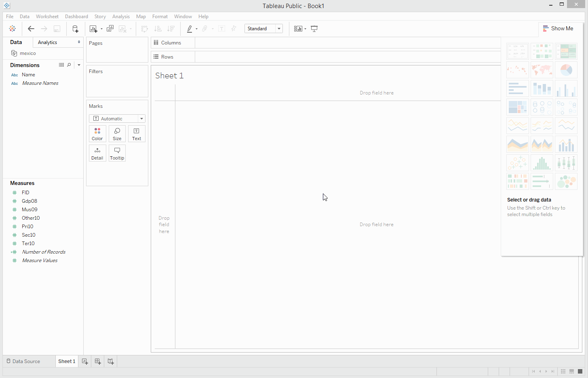This screenshot has height=378, width=588.
Task: Click the Sort ascending toolbar icon
Action: (158, 29)
